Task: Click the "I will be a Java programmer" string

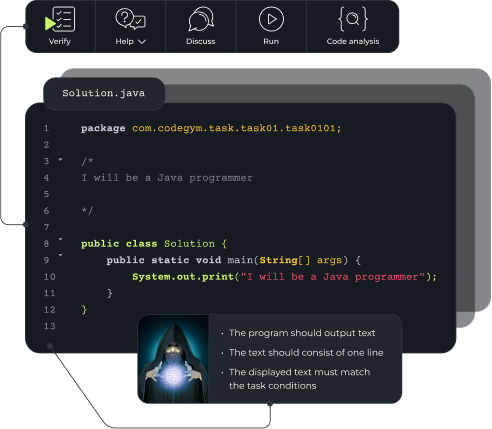Action: pos(333,277)
